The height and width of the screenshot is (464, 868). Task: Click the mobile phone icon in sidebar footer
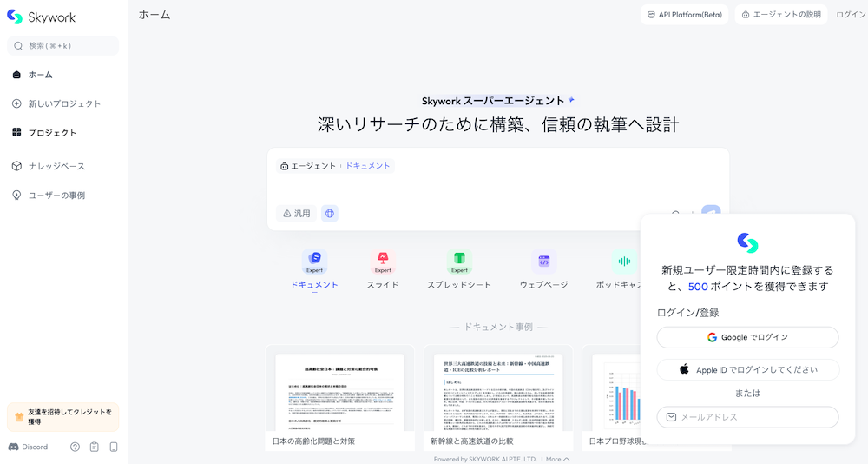(113, 447)
